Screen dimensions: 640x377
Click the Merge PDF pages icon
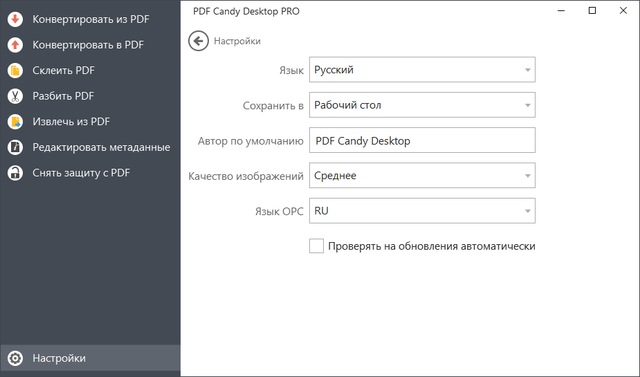point(15,70)
